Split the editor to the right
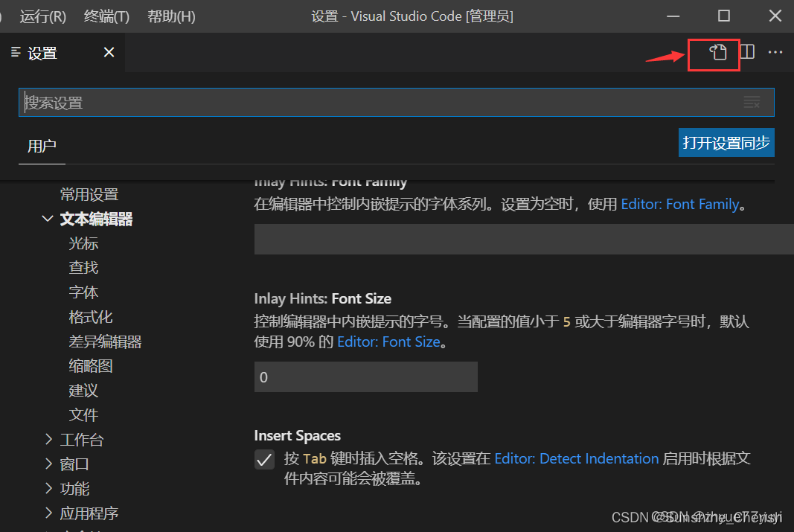794x532 pixels. 747,52
